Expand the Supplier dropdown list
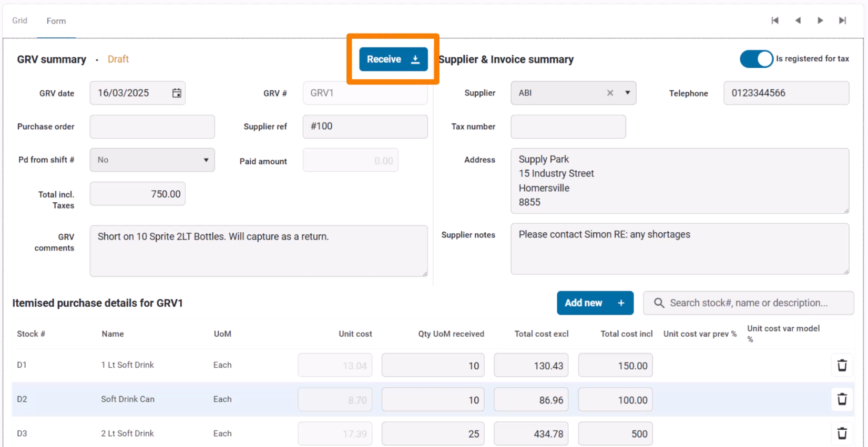This screenshot has width=868, height=447. 627,93
